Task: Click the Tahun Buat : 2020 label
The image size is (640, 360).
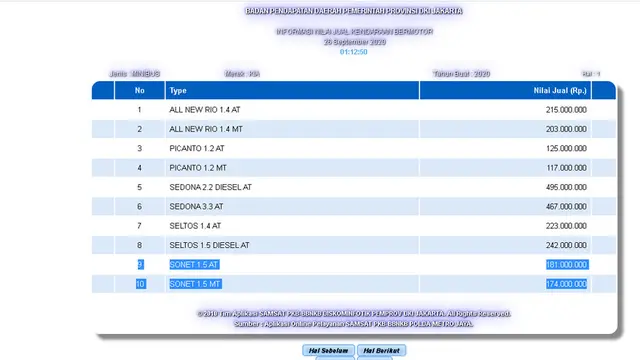Action: 461,74
